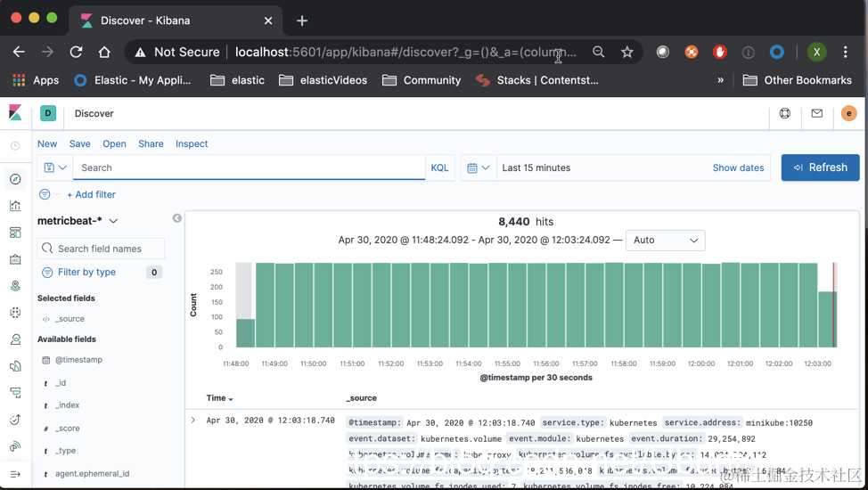Open the Visualize chart icon in sidebar
868x490 pixels.
pyautogui.click(x=15, y=206)
